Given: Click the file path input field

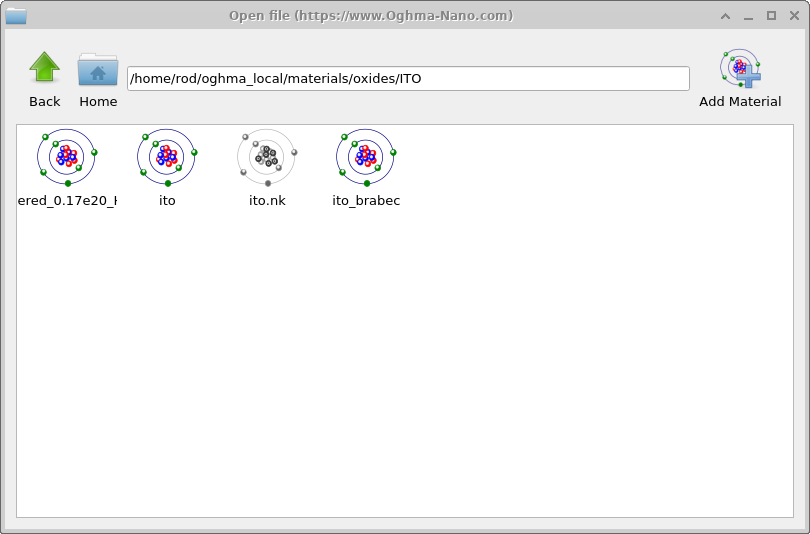Looking at the screenshot, I should pos(408,78).
